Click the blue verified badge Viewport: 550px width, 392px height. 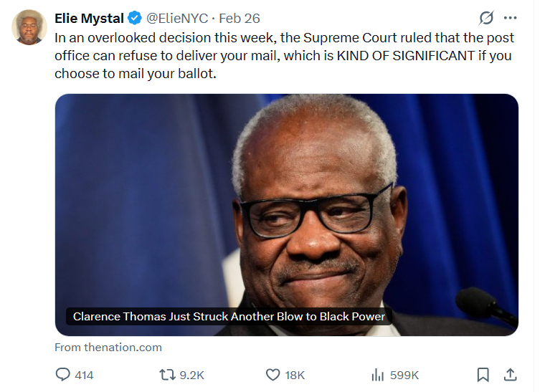[x=134, y=19]
